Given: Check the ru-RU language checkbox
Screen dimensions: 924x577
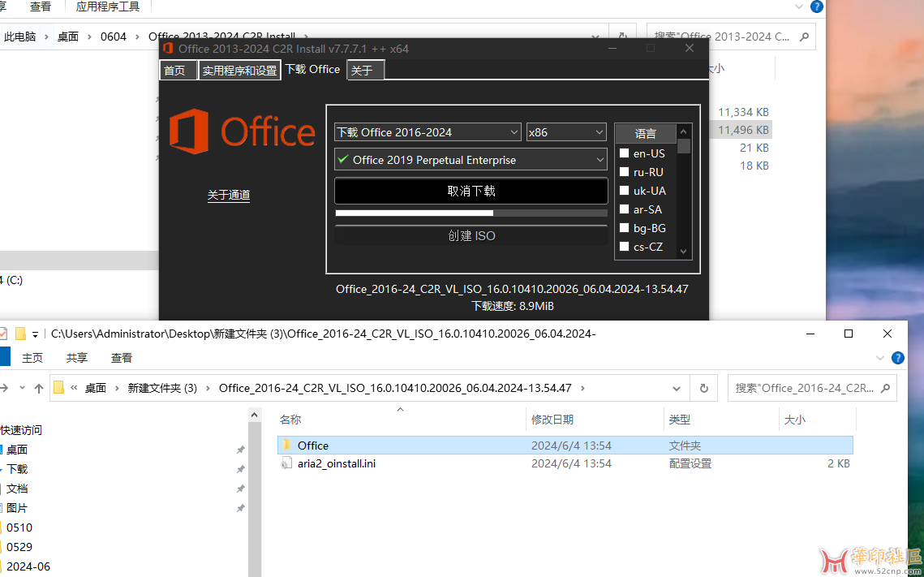Looking at the screenshot, I should click(x=624, y=172).
